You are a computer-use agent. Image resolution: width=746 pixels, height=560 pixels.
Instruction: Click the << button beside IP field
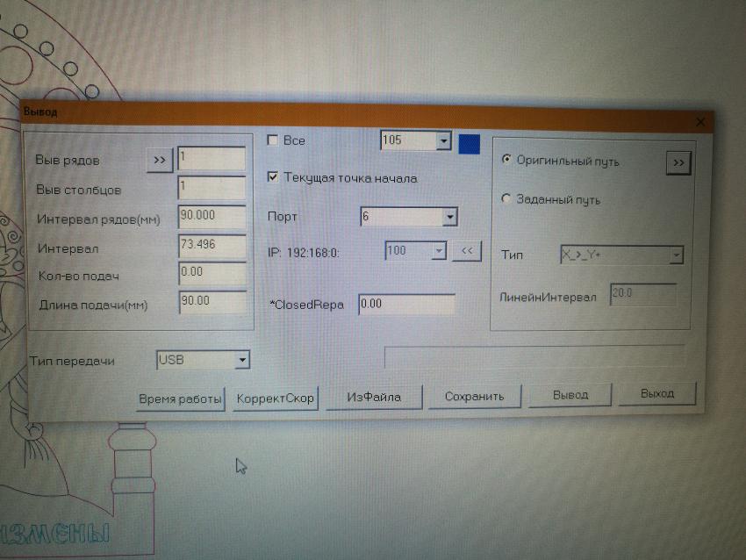(x=467, y=252)
